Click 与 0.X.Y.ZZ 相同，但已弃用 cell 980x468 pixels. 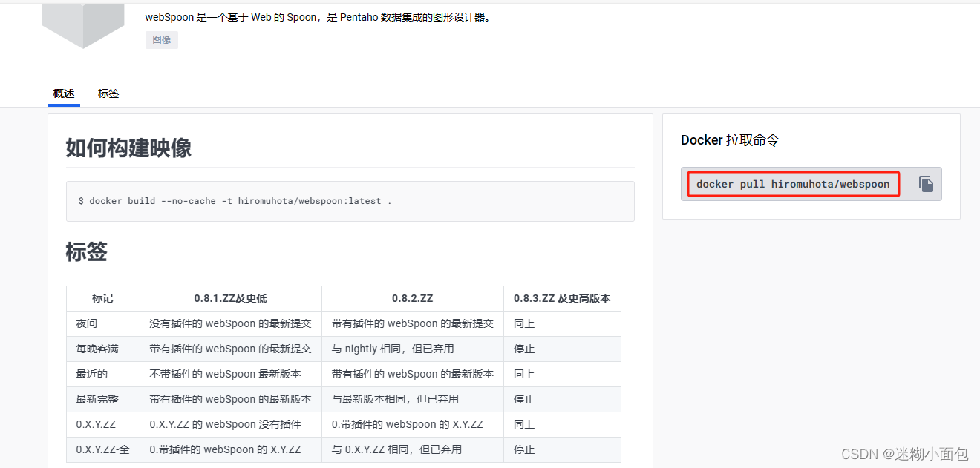coord(413,449)
